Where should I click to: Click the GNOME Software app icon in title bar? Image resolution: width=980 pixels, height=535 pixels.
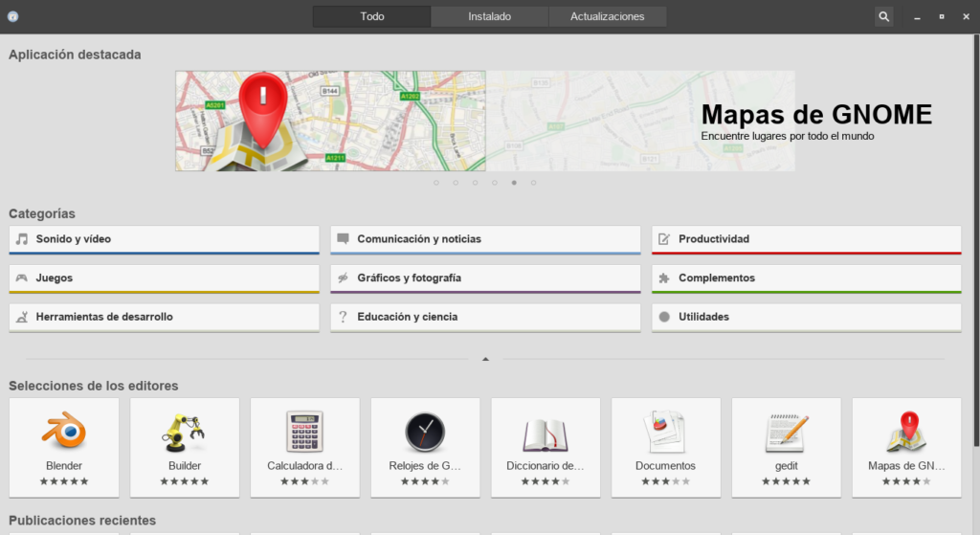pos(12,17)
